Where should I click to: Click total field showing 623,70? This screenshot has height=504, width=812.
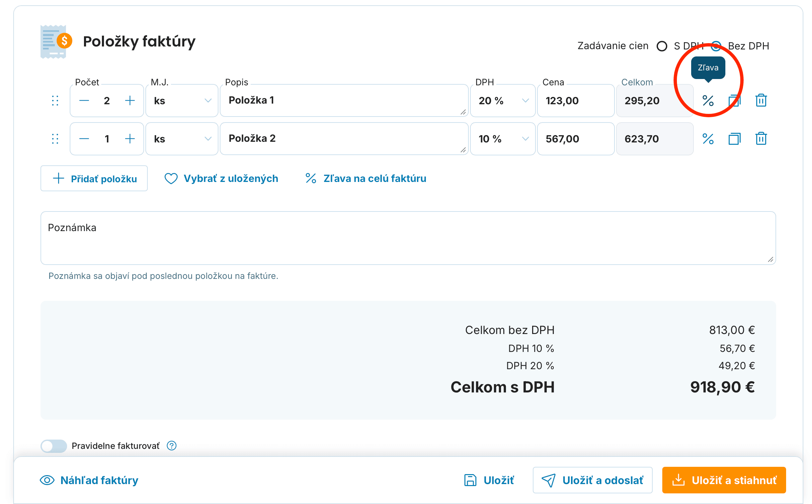tap(654, 139)
